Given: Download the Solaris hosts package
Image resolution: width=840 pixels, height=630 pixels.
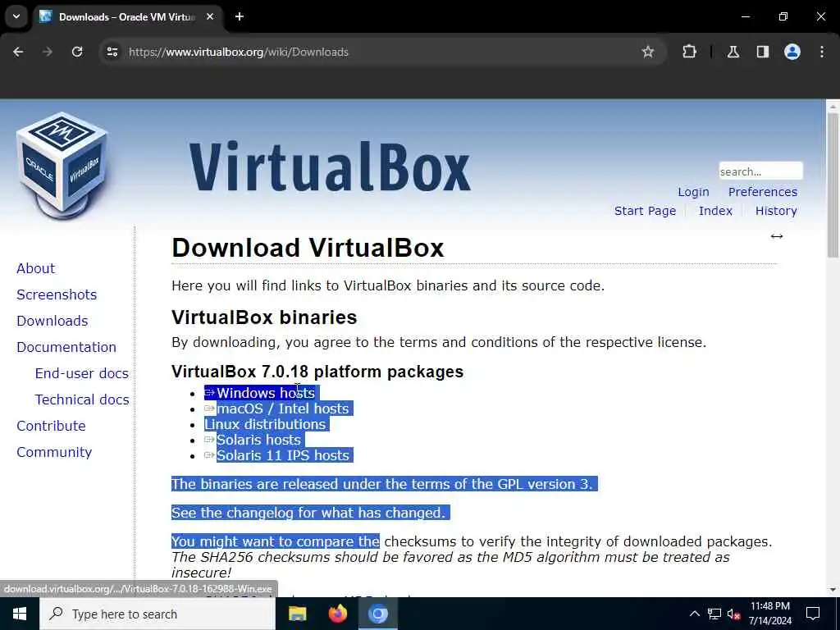Looking at the screenshot, I should click(x=258, y=440).
